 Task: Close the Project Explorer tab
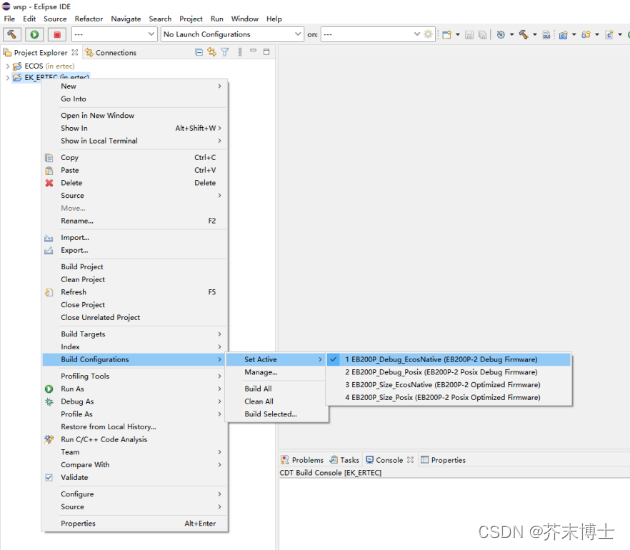(x=75, y=52)
